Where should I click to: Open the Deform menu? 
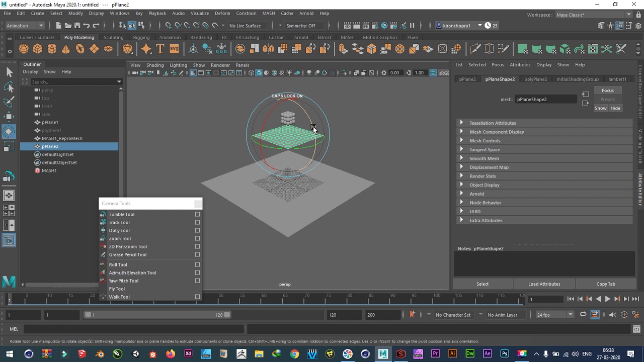(222, 13)
